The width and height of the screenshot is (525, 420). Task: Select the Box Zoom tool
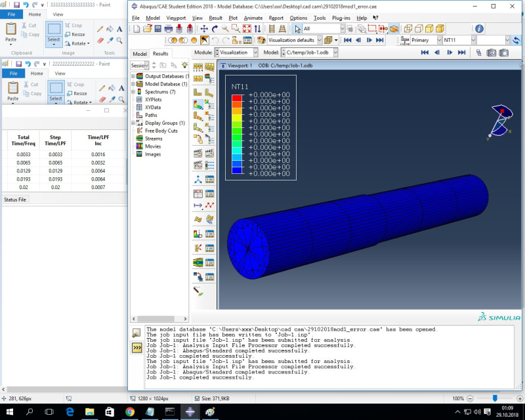coord(236,29)
